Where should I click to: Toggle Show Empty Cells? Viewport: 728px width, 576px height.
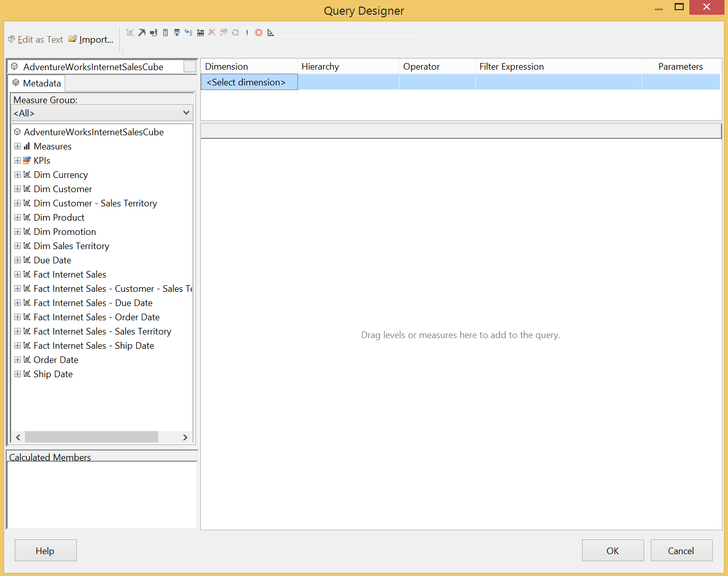tap(177, 33)
